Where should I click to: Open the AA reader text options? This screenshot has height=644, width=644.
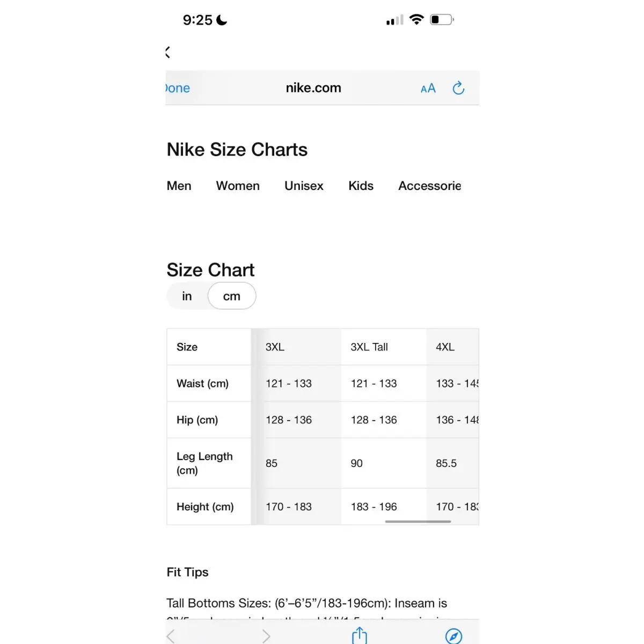(428, 89)
